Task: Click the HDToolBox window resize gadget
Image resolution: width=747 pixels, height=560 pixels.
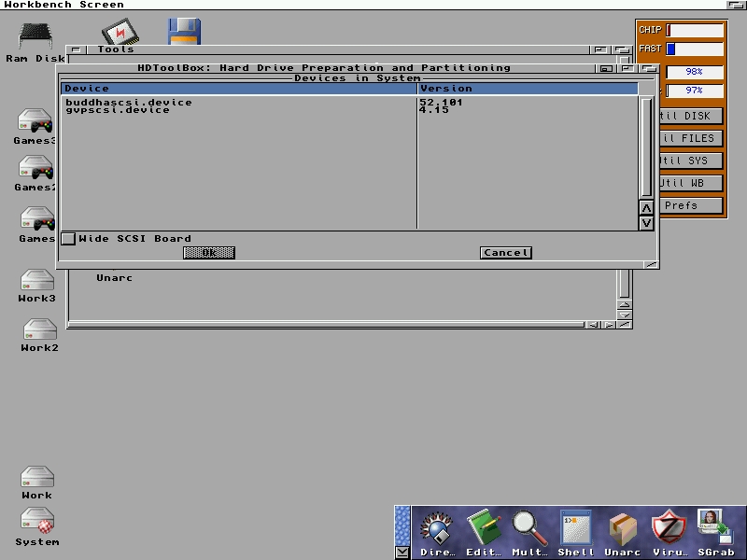Action: (x=651, y=264)
